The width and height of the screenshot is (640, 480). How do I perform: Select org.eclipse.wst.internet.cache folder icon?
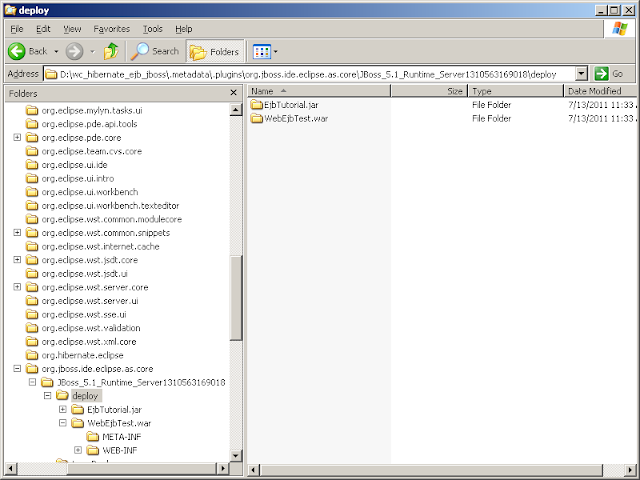tap(32, 247)
